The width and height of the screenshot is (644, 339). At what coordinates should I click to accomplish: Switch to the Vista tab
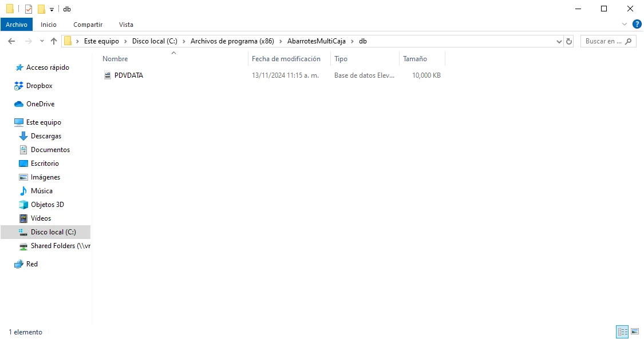[126, 25]
